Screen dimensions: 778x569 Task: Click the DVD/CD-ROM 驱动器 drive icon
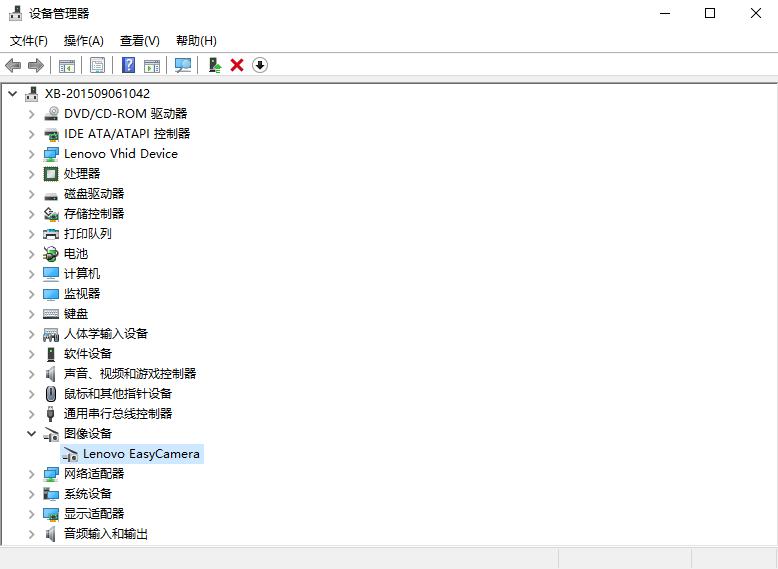pos(51,114)
